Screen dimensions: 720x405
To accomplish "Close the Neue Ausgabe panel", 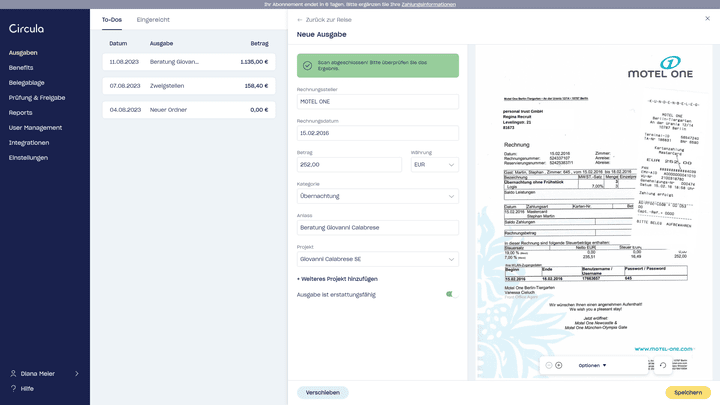I will click(707, 19).
